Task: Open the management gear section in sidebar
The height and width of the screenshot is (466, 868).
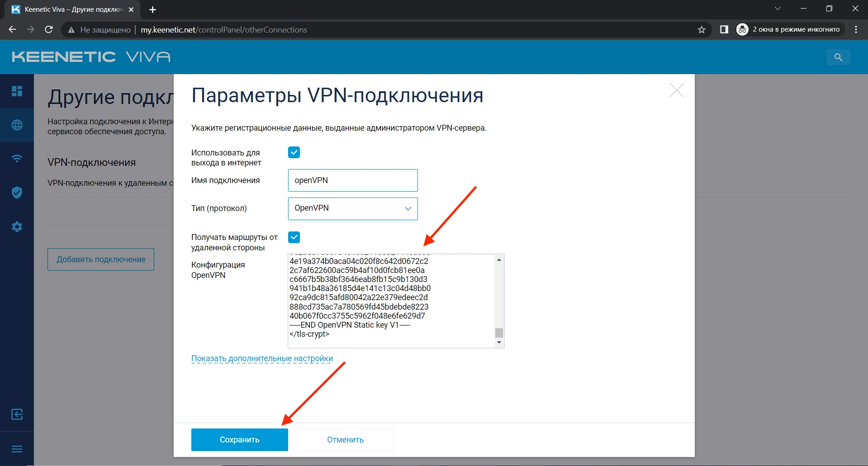Action: (x=17, y=226)
